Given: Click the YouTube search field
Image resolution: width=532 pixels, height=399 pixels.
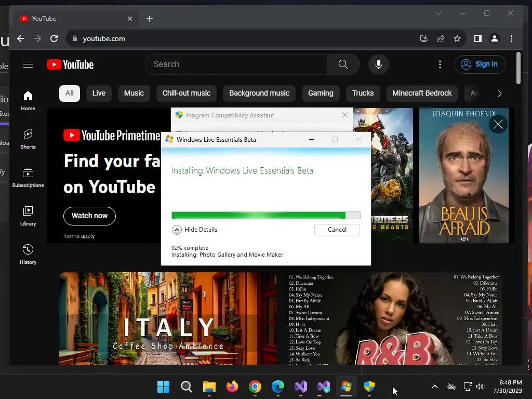Looking at the screenshot, I should click(x=236, y=64).
